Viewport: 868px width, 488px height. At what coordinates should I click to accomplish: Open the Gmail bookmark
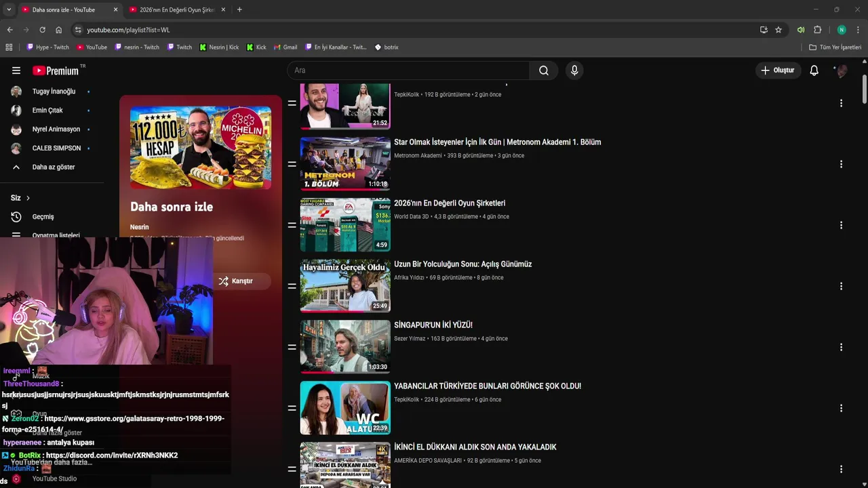[x=285, y=47]
